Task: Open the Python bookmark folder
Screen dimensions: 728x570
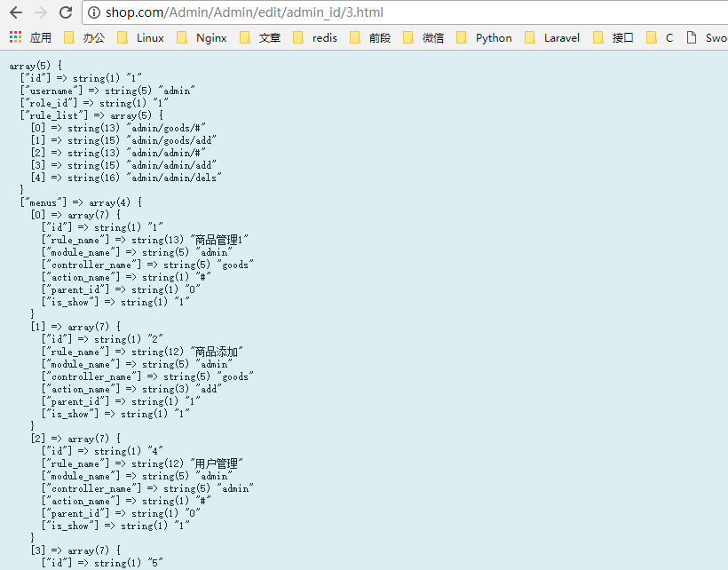Action: tap(485, 37)
